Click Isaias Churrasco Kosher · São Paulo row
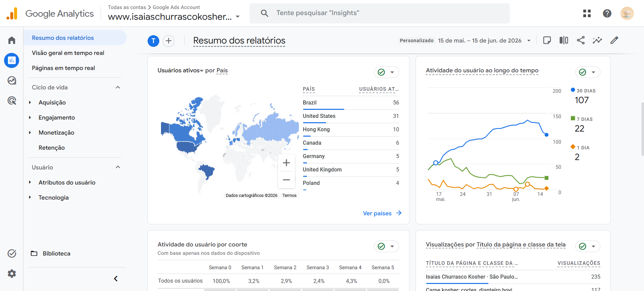The image size is (644, 291). coord(513,277)
